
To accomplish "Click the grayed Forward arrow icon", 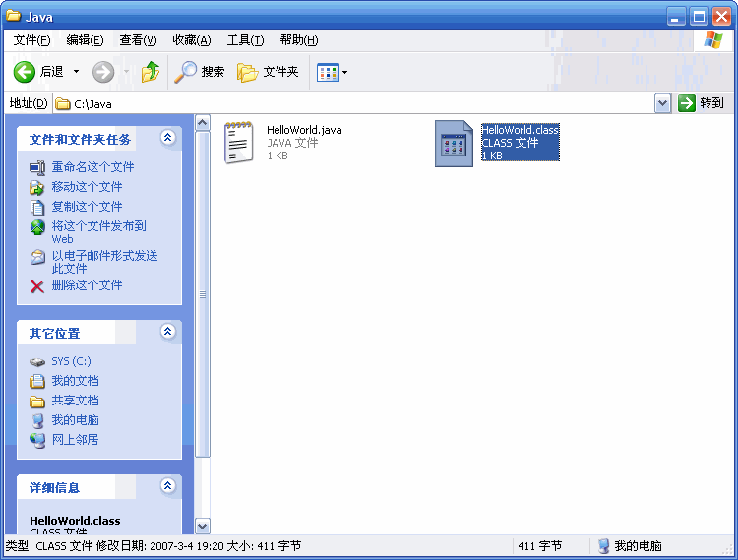I will 103,72.
